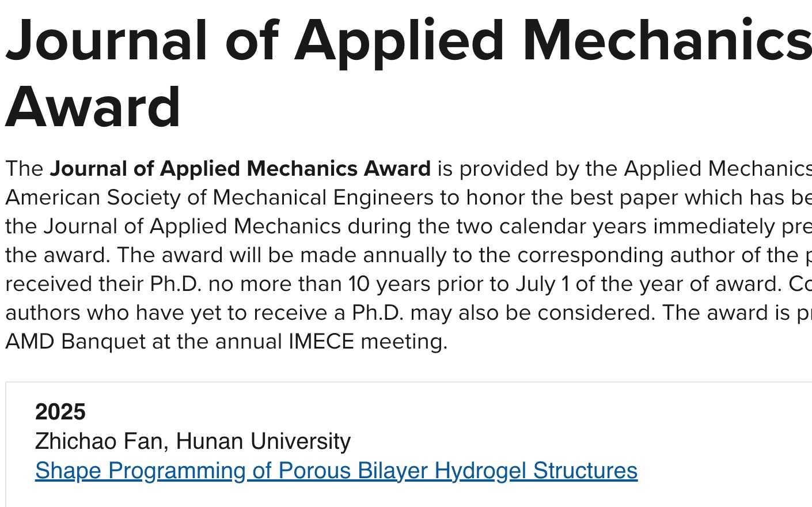This screenshot has height=507, width=812.
Task: Click 'is provided by the Applied Mechanics' text
Action: point(624,169)
